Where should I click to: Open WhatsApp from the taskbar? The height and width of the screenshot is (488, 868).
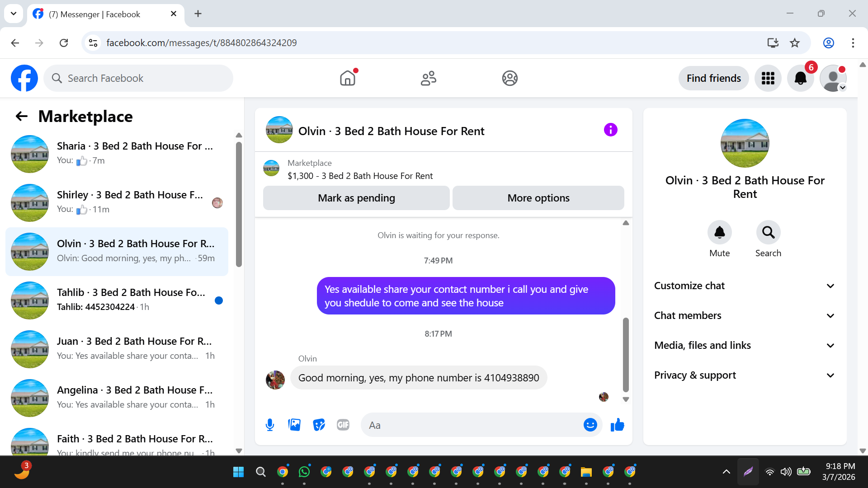coord(304,472)
